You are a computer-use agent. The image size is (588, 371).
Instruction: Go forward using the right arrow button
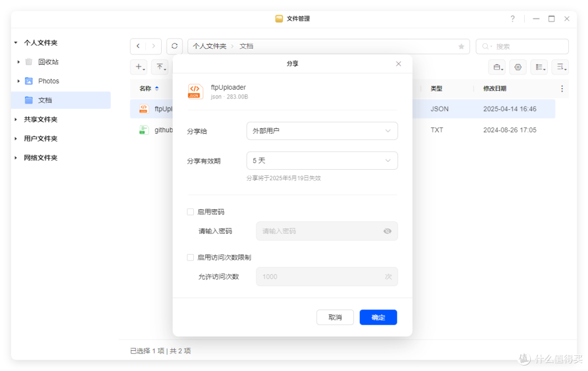(x=154, y=46)
